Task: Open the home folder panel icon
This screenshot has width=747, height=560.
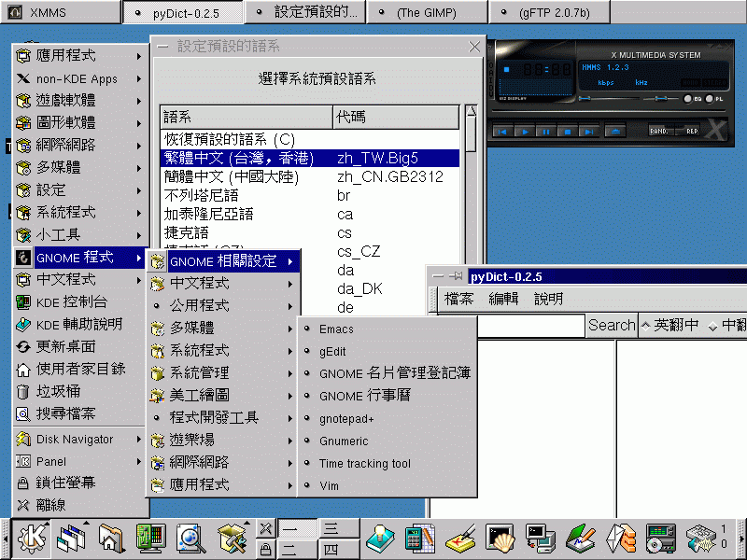Action: (x=110, y=539)
